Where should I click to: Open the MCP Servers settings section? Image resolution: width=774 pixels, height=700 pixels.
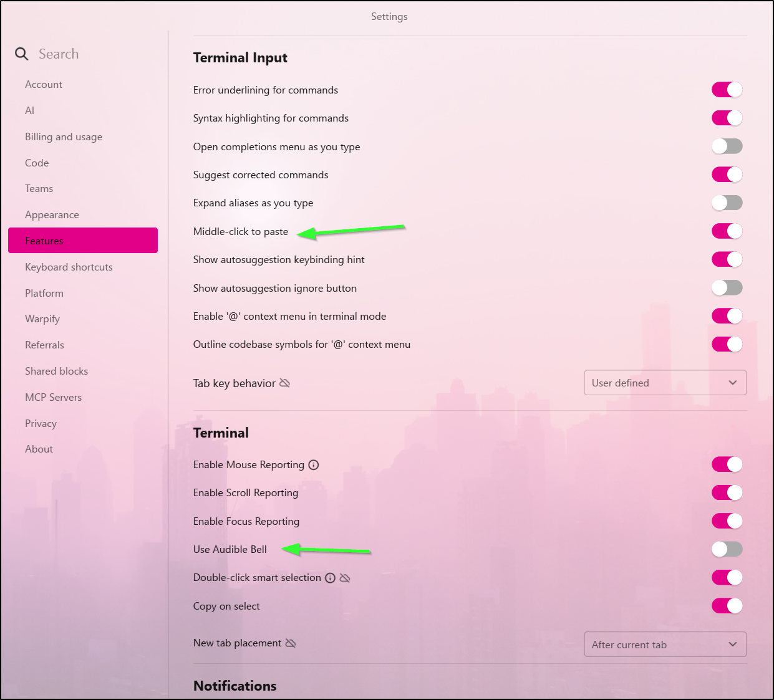click(53, 397)
